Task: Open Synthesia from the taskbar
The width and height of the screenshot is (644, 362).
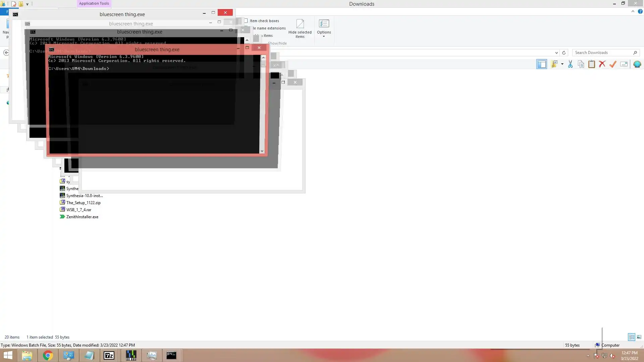Action: pos(131,355)
